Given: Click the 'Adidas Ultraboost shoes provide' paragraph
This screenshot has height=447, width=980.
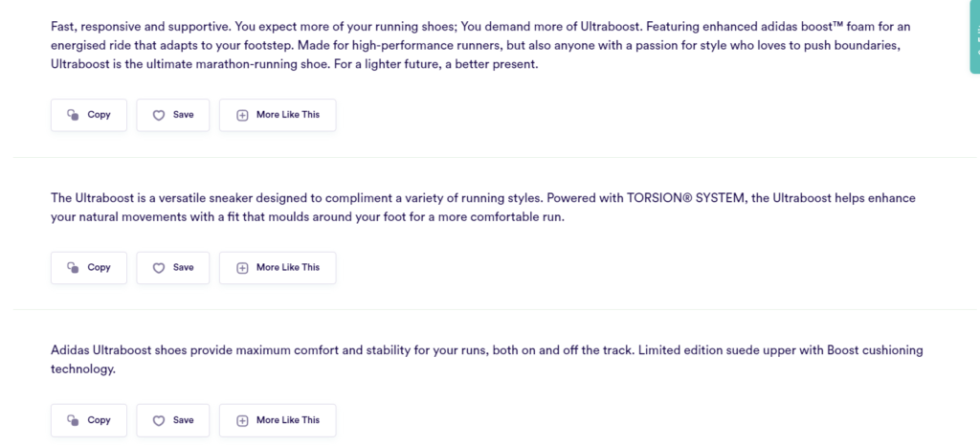Looking at the screenshot, I should [486, 360].
